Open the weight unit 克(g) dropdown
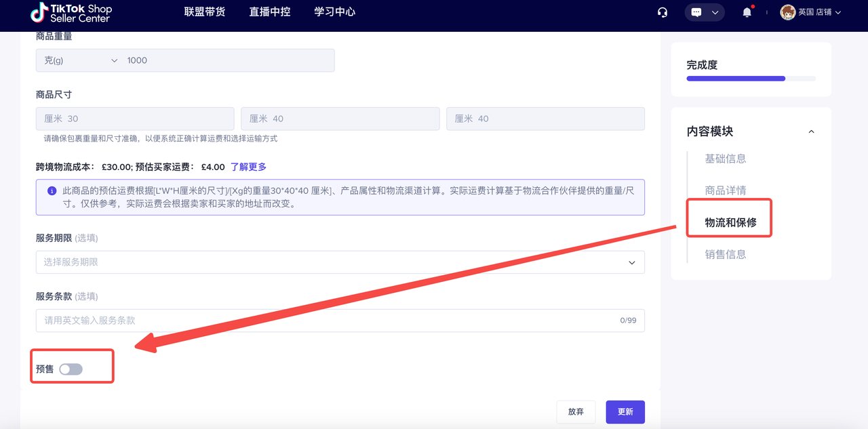 tap(80, 60)
